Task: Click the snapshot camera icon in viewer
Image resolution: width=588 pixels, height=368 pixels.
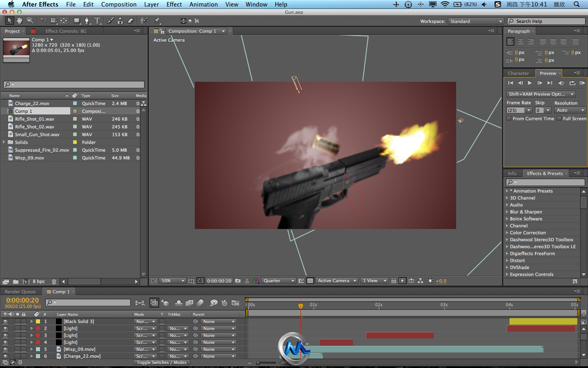Action: 238,281
